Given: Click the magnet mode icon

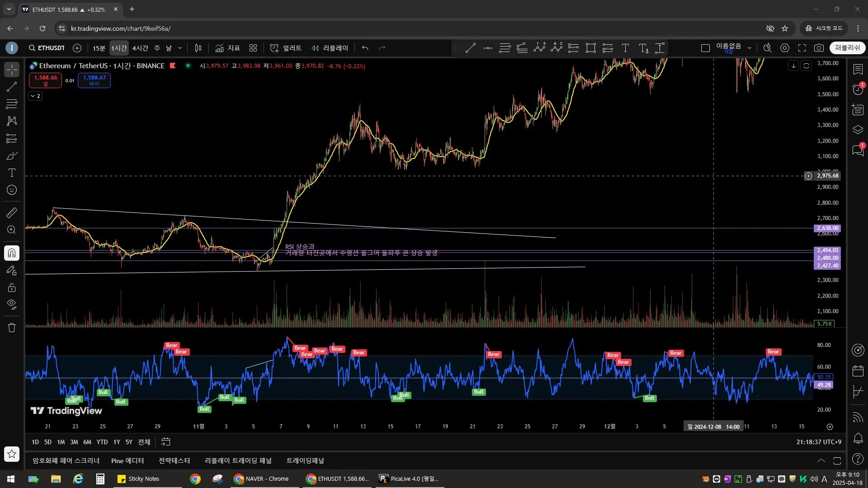Looking at the screenshot, I should point(12,253).
